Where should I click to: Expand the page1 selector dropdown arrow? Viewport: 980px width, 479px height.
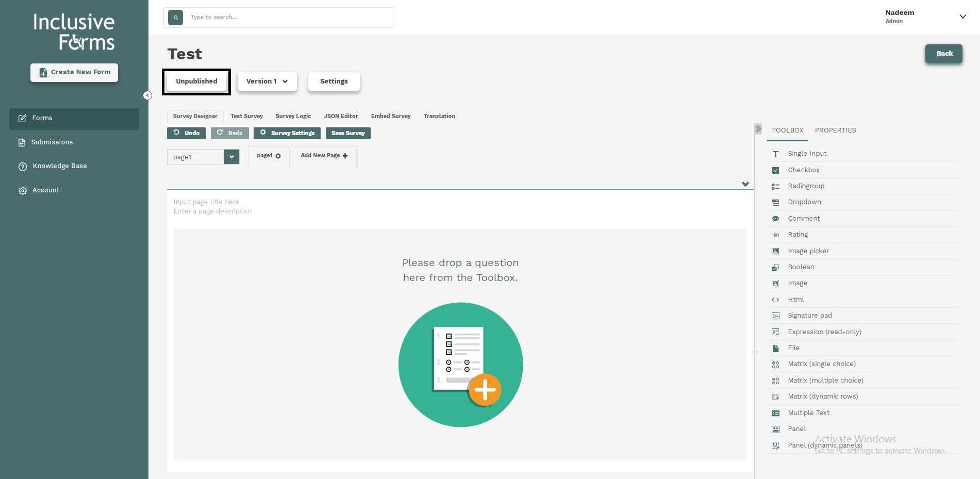[x=231, y=157]
